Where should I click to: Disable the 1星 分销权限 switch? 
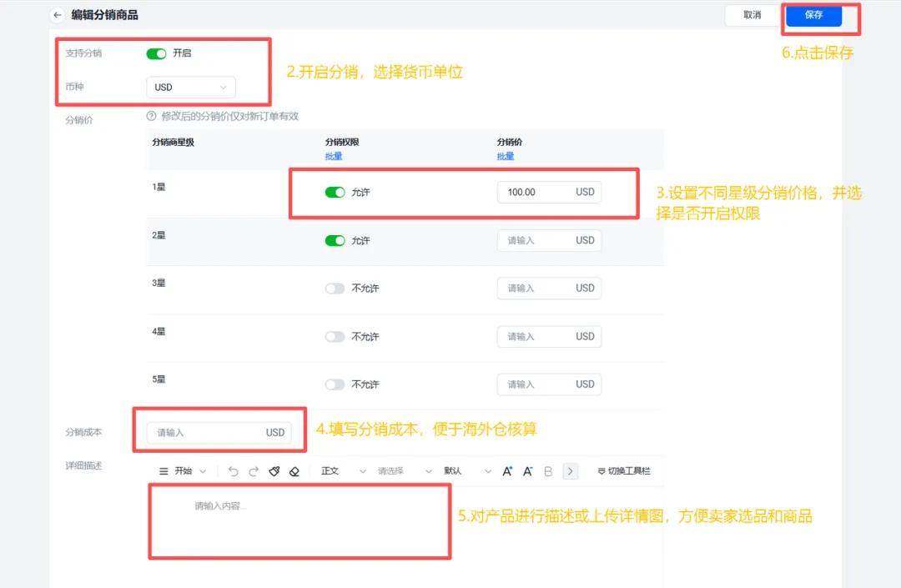[x=335, y=193]
